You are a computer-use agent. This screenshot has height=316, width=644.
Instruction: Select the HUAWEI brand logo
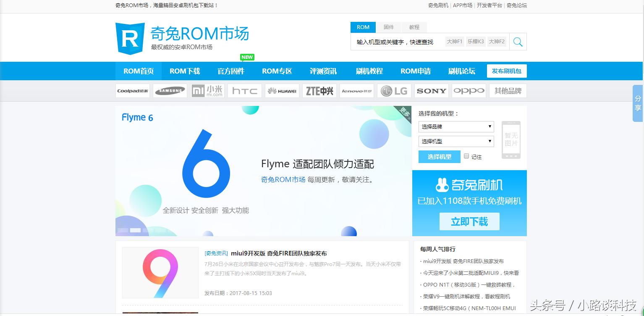282,90
